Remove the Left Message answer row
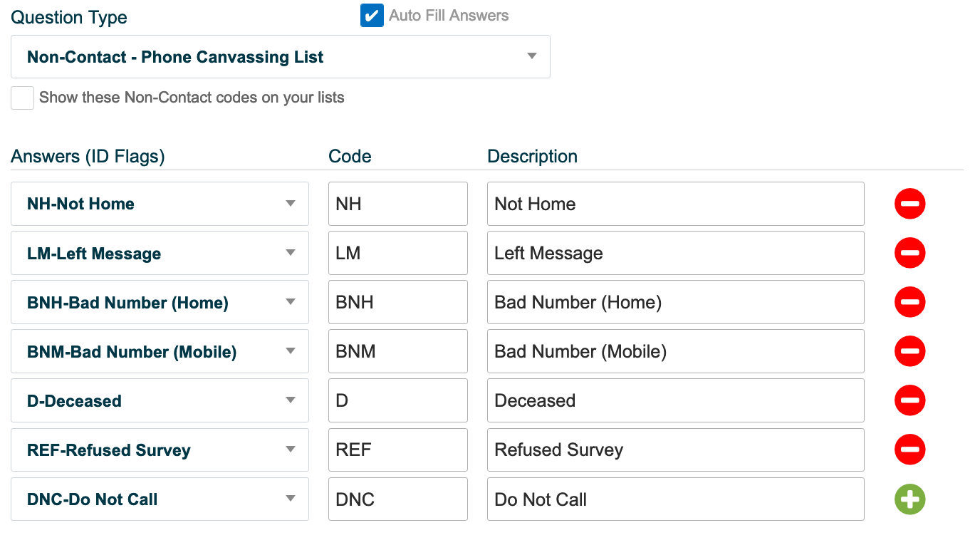The height and width of the screenshot is (540, 980). point(909,253)
